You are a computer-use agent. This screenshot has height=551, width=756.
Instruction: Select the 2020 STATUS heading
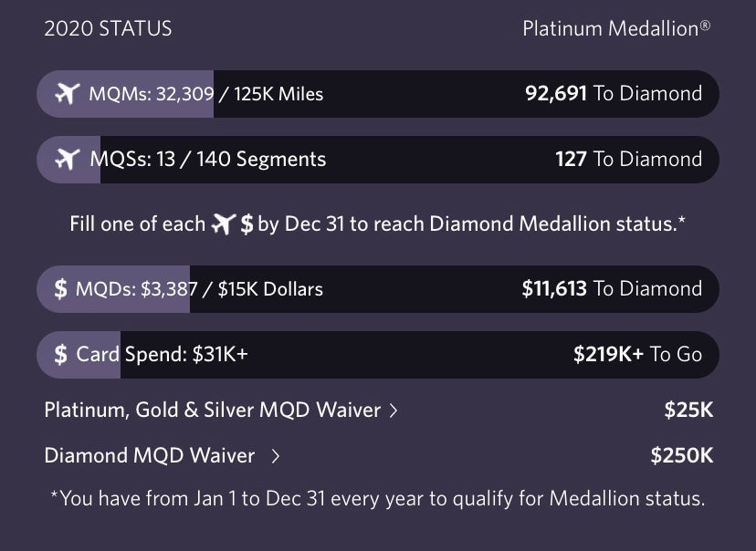108,29
